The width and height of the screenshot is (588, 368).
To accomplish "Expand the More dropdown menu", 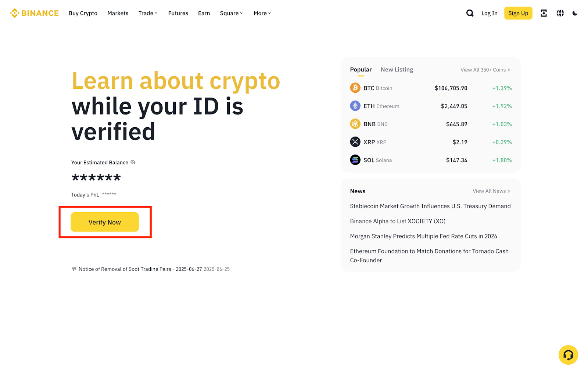I will tap(262, 13).
